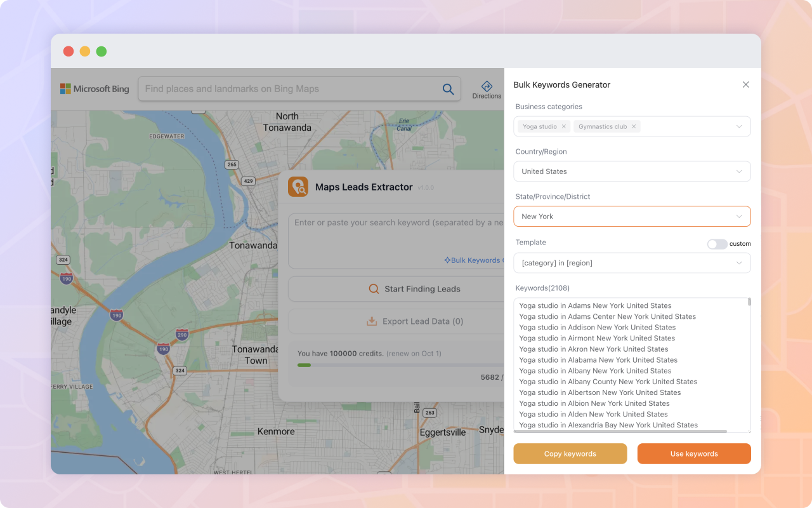Select keyword 'Yoga studio in Albany County New York'

608,382
